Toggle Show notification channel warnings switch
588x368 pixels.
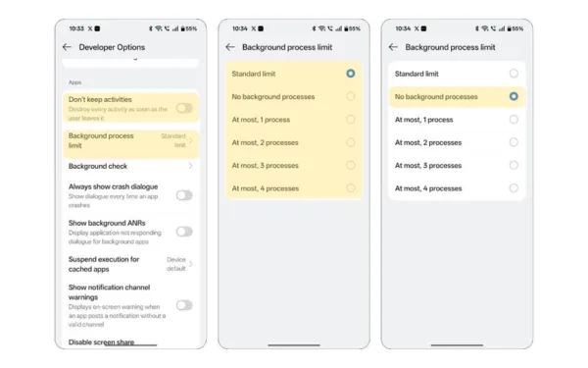pos(184,305)
